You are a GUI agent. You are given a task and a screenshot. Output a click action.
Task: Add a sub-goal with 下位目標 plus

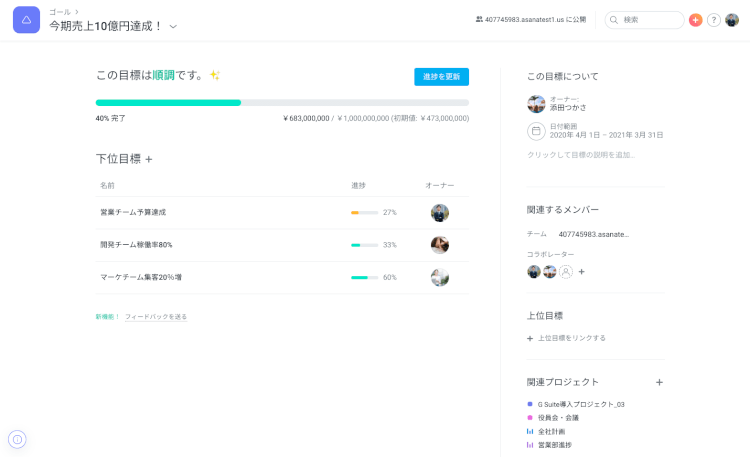pos(149,159)
